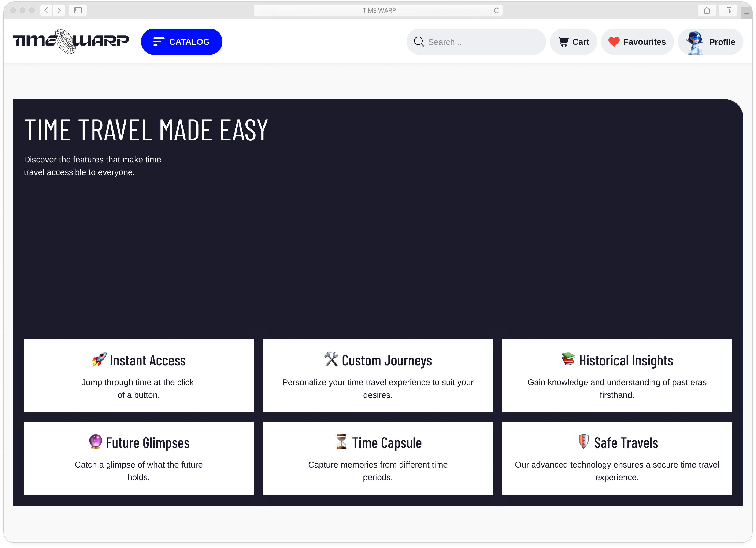The width and height of the screenshot is (756, 548).
Task: Click the Safe Travels shield icon
Action: [583, 441]
